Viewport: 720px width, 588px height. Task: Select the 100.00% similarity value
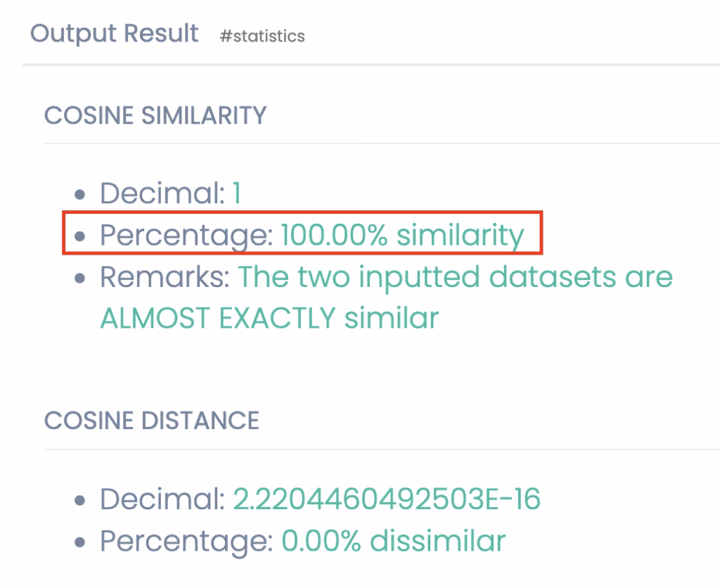[x=403, y=235]
